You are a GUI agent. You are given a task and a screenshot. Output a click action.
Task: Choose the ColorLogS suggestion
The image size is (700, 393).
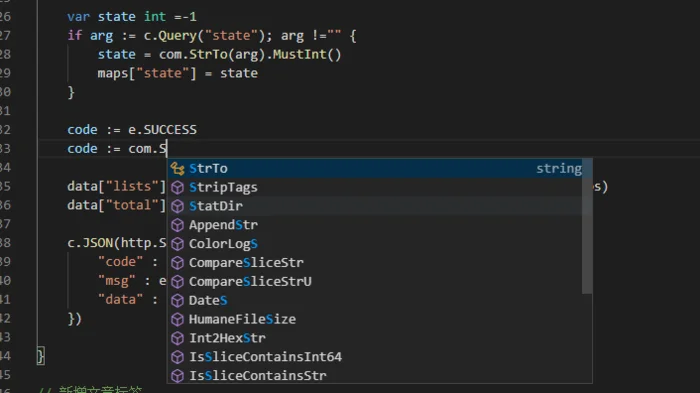[x=375, y=243]
